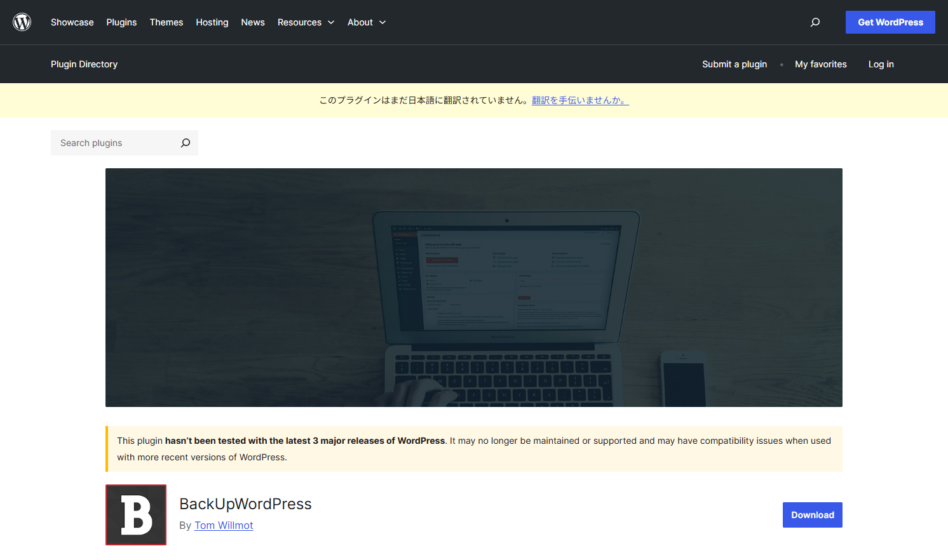Click the untested plugin warning notice

tap(474, 449)
